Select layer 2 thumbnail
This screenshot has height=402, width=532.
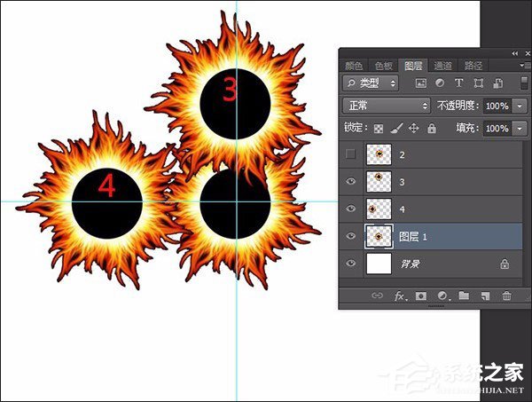tap(379, 154)
